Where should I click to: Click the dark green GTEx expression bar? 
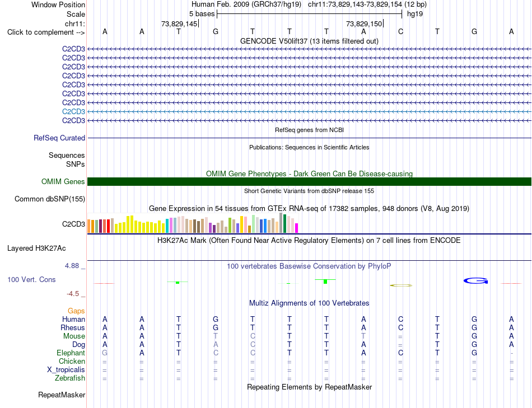[x=284, y=223]
